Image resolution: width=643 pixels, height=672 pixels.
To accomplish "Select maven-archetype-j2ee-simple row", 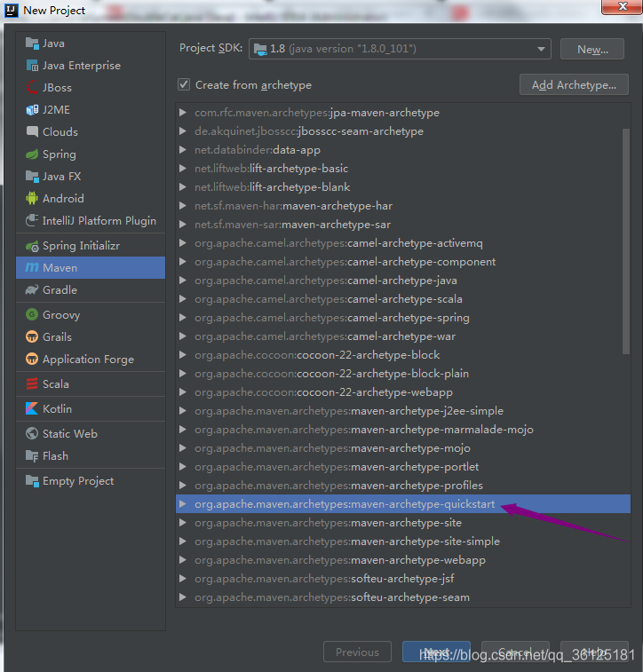I will click(x=403, y=411).
